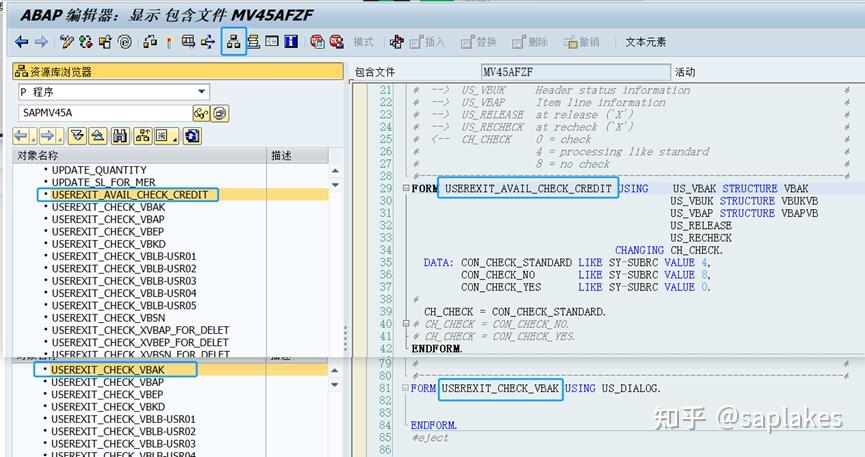Set an external breakpoint icon

pos(337,42)
